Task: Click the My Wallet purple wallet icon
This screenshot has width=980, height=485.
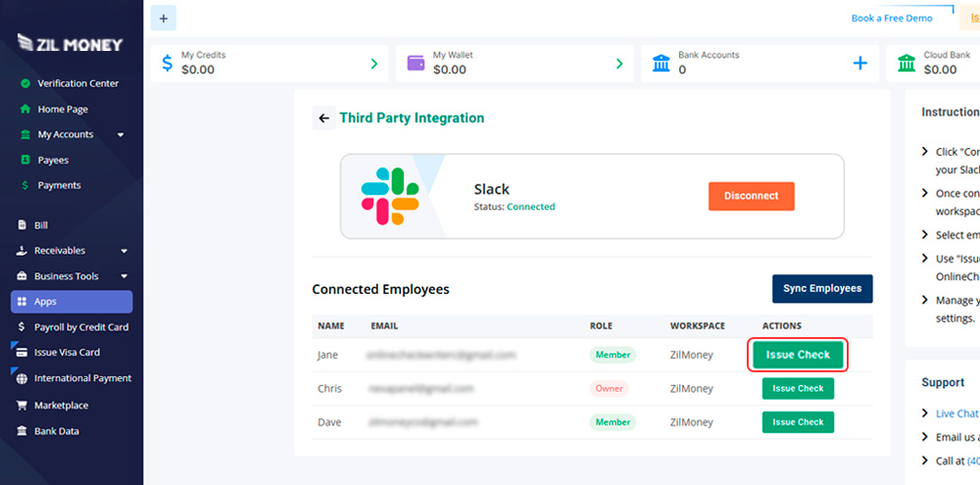Action: 416,63
